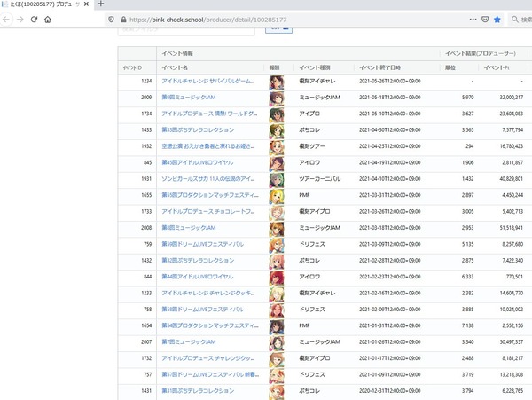Open a new tab with plus button
532x400 pixels.
pos(100,4)
